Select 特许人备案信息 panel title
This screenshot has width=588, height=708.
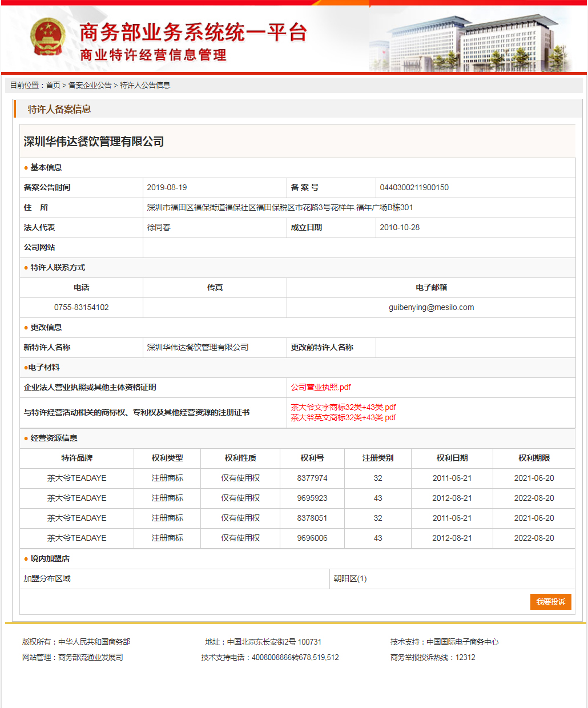[59, 109]
